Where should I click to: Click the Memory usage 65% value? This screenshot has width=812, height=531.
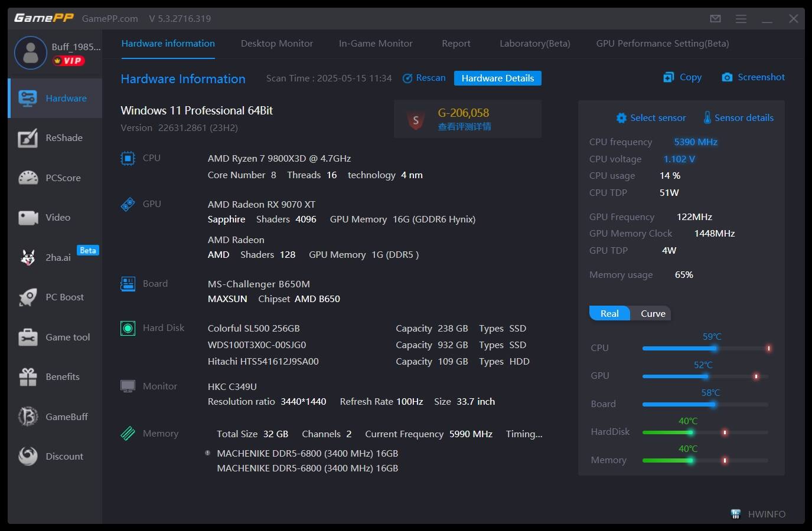(684, 275)
